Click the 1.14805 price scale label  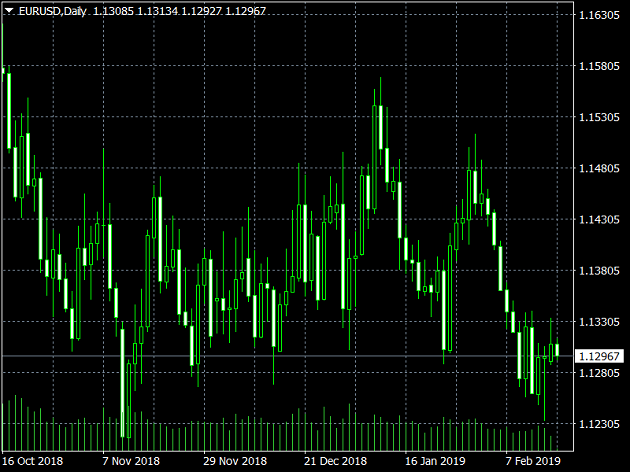pos(599,168)
